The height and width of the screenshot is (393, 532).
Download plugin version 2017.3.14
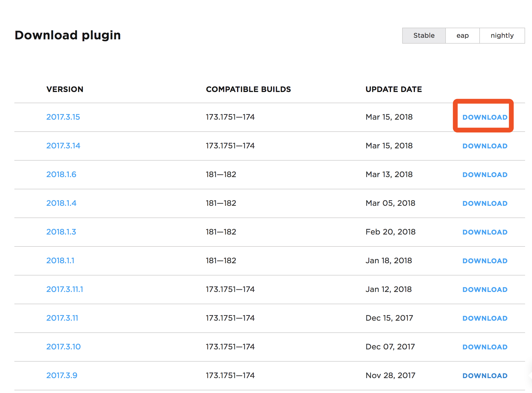[485, 146]
